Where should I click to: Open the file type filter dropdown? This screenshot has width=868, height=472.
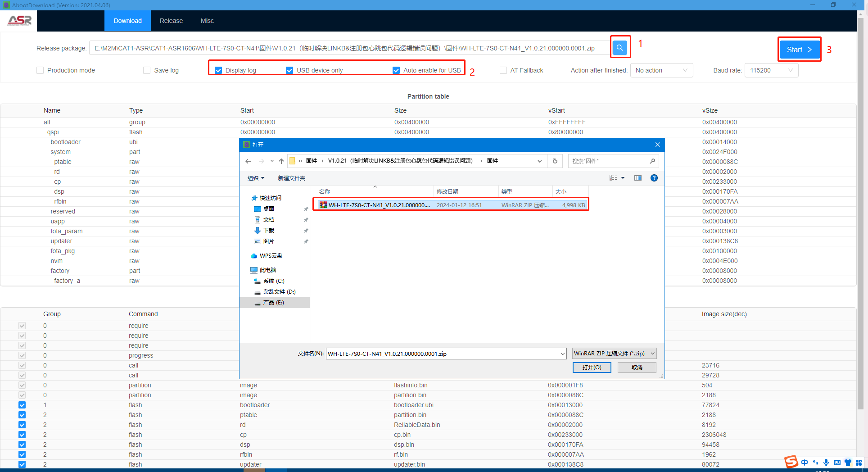pyautogui.click(x=614, y=354)
